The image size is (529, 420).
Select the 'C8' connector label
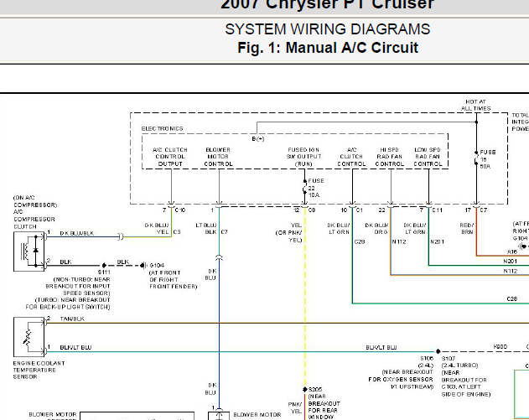312,210
